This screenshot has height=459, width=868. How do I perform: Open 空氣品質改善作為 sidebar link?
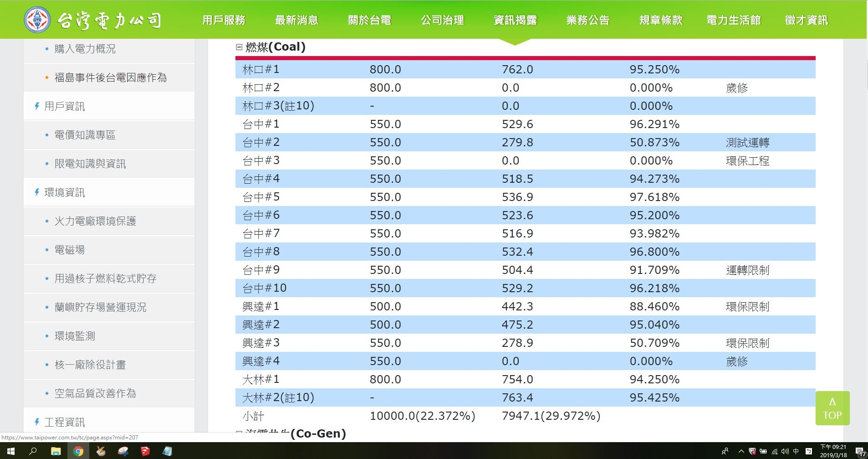tap(95, 393)
